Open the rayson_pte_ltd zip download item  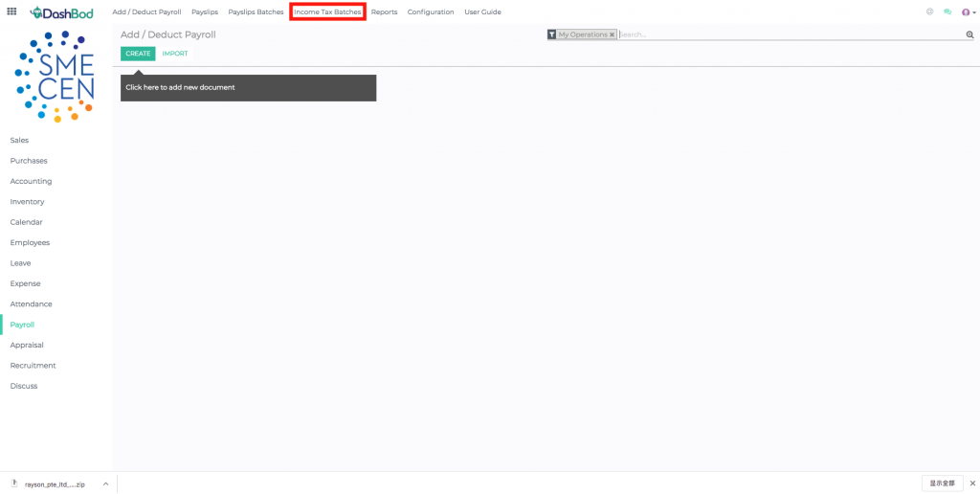(x=53, y=483)
